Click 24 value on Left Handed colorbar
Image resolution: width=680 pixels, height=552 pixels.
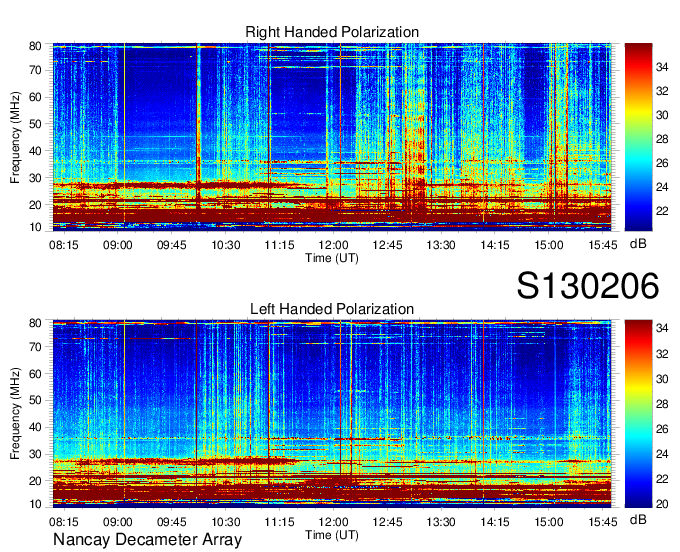click(662, 454)
